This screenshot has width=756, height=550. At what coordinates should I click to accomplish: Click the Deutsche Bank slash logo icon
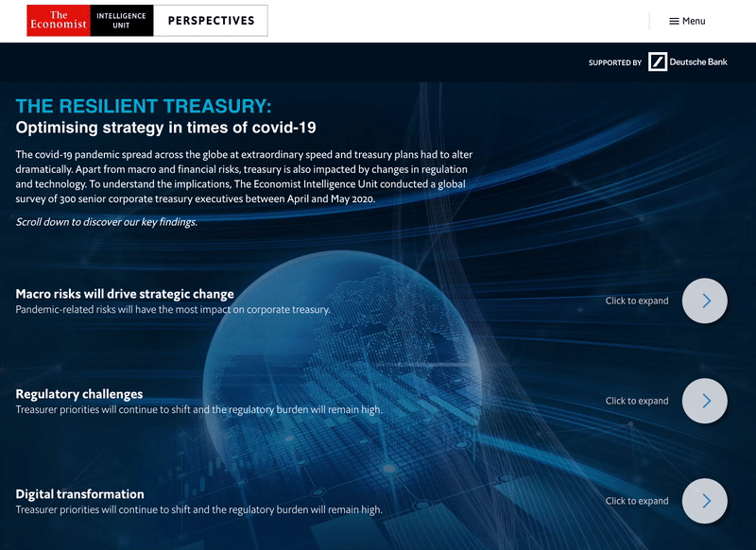(x=658, y=61)
